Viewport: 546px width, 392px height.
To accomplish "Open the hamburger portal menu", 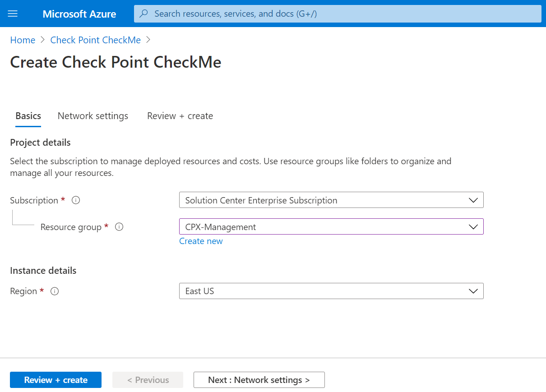I will pos(13,14).
